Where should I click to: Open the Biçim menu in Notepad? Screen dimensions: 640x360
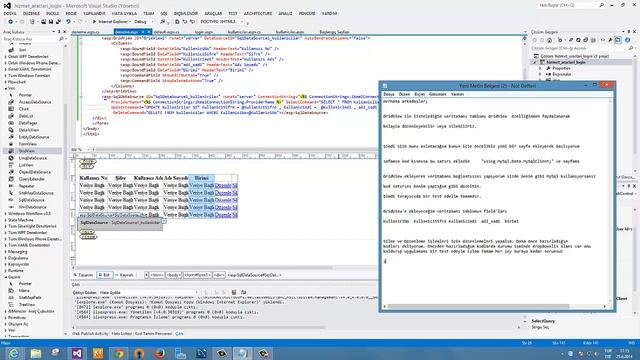tap(420, 94)
